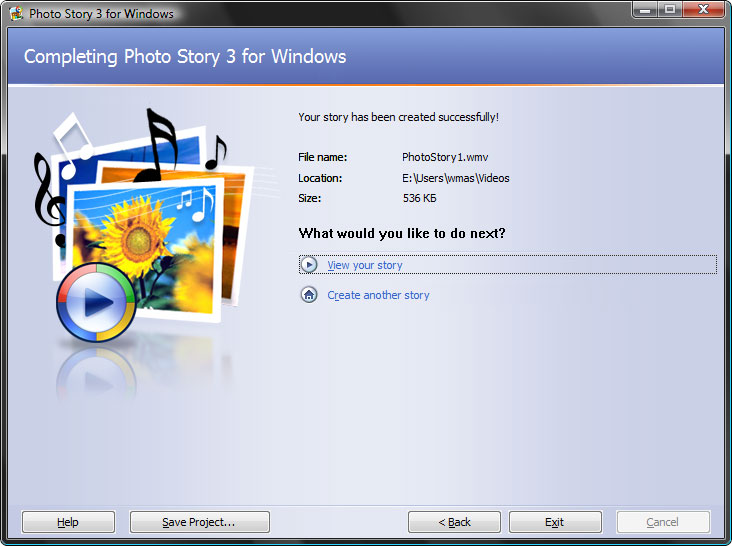Click the Photo Story icon in title bar

coord(16,13)
